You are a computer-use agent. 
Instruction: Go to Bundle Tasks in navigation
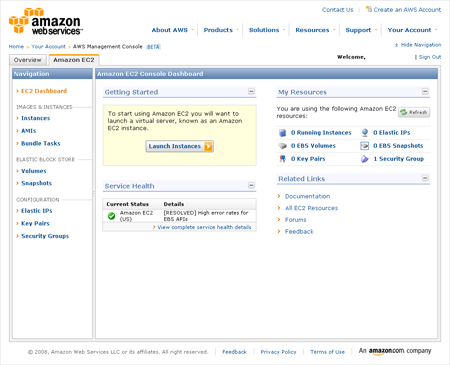pyautogui.click(x=41, y=144)
